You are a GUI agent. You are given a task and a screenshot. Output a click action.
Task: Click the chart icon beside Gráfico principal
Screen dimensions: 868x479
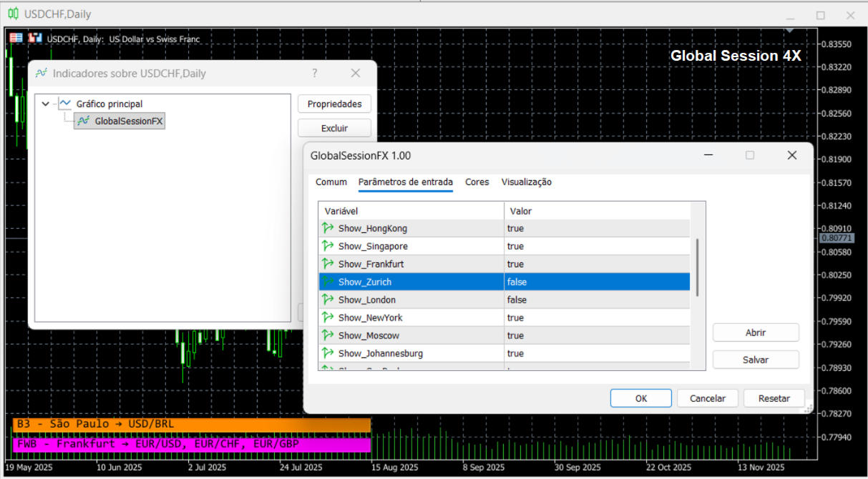point(65,103)
